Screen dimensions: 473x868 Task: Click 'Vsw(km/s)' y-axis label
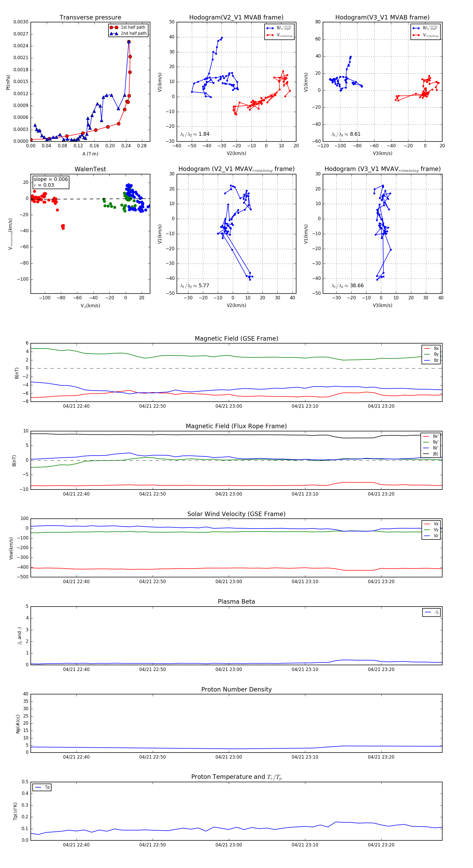click(x=11, y=548)
